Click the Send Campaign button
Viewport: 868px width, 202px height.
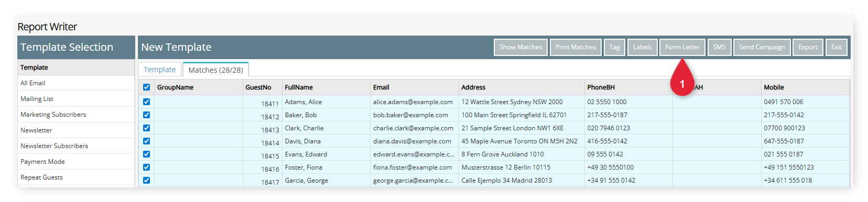point(762,47)
